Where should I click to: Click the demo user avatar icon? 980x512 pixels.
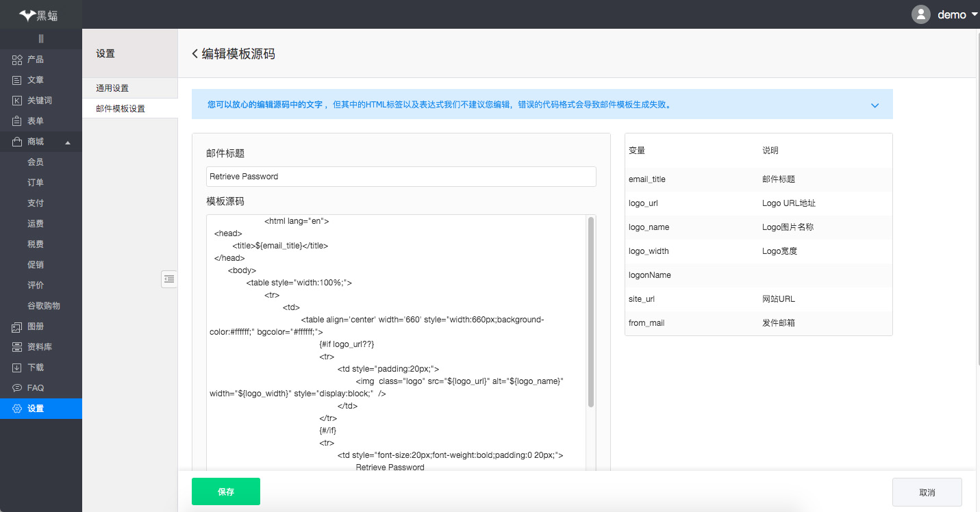click(x=921, y=14)
